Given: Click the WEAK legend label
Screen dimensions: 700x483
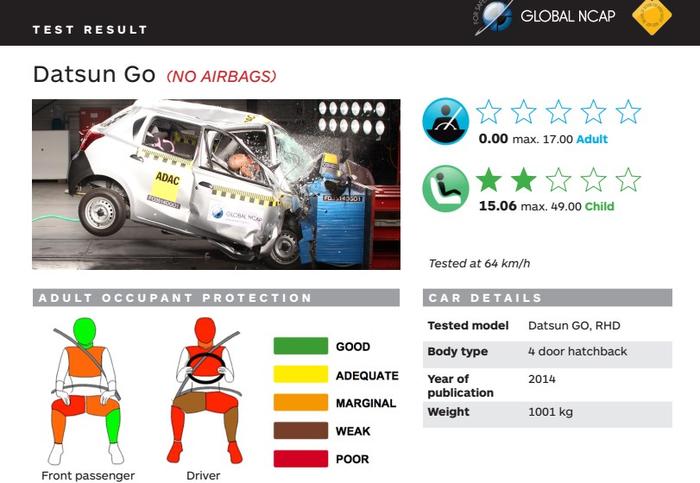Looking at the screenshot, I should 353,431.
